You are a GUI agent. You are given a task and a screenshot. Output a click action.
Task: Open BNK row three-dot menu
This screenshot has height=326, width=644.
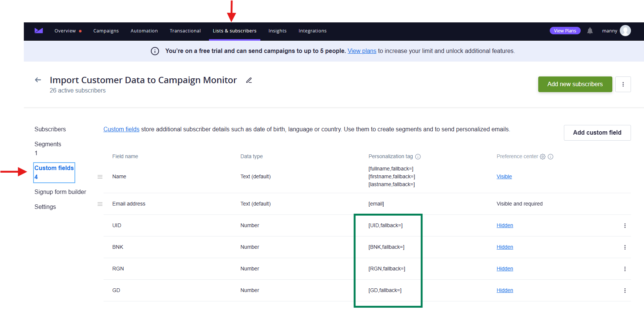[625, 247]
